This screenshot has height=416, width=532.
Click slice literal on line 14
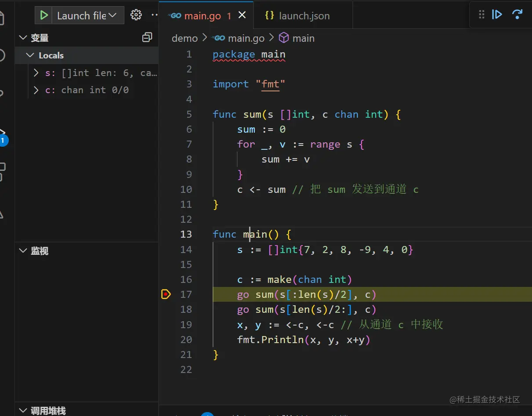point(340,250)
